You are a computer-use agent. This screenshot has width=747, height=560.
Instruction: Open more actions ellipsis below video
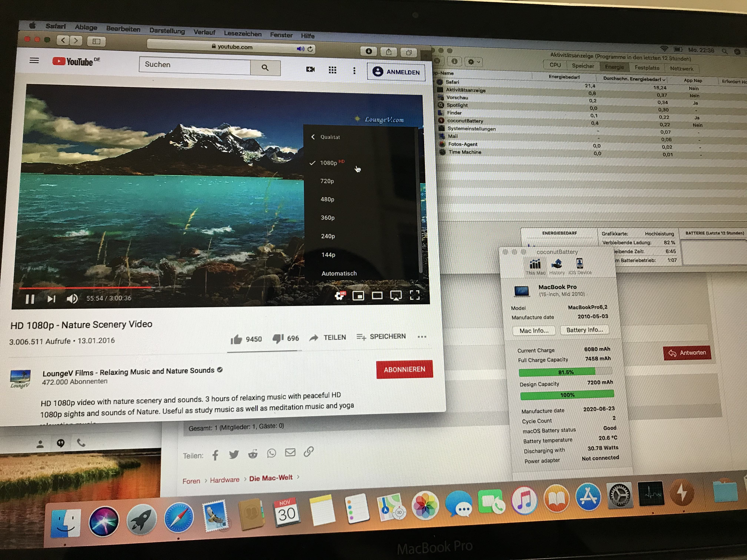[x=422, y=336]
